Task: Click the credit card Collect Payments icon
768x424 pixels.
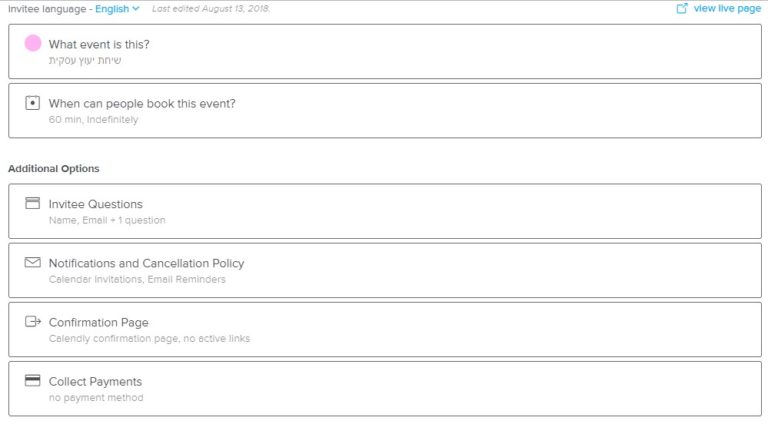Action: [32, 380]
